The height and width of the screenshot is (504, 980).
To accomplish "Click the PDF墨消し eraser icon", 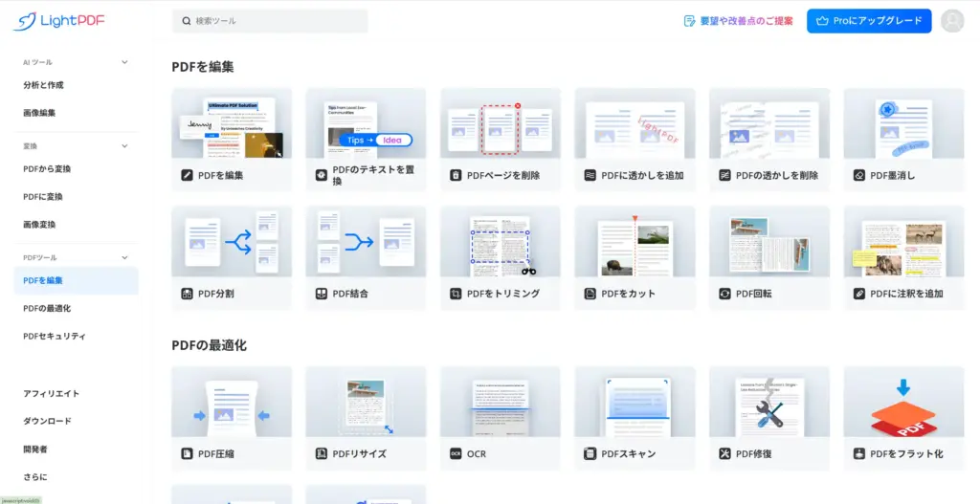I will (x=859, y=176).
